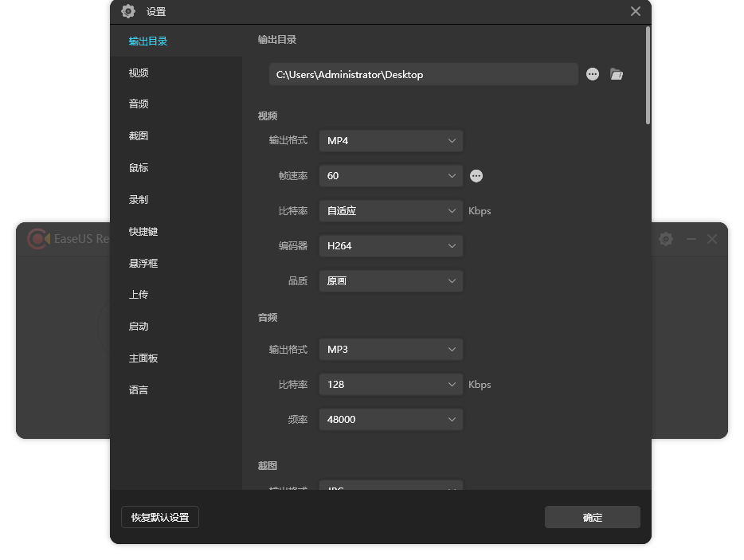The height and width of the screenshot is (560, 744).
Task: Open the audio 输出格式 MP3 dropdown
Action: click(391, 350)
